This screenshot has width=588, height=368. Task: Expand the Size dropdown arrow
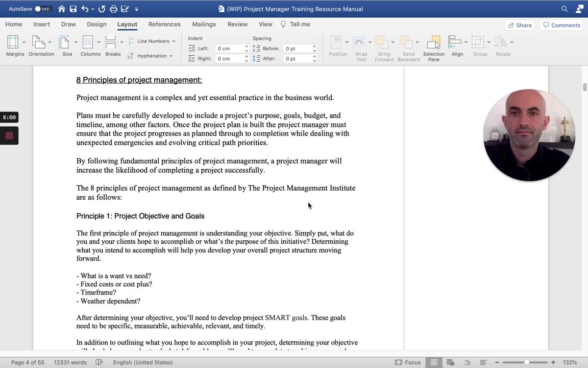76,42
